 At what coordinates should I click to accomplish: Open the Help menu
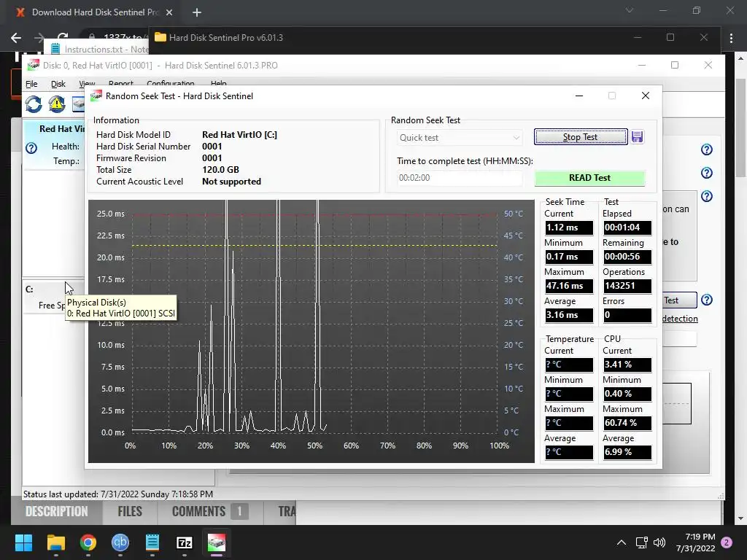pyautogui.click(x=218, y=83)
